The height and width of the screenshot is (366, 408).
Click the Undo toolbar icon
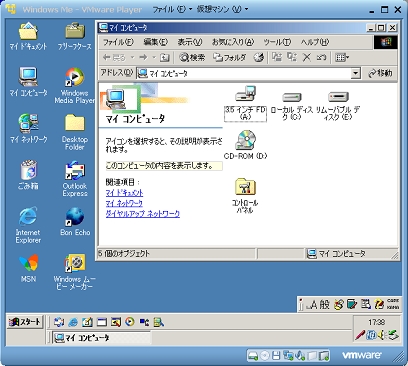coord(321,58)
